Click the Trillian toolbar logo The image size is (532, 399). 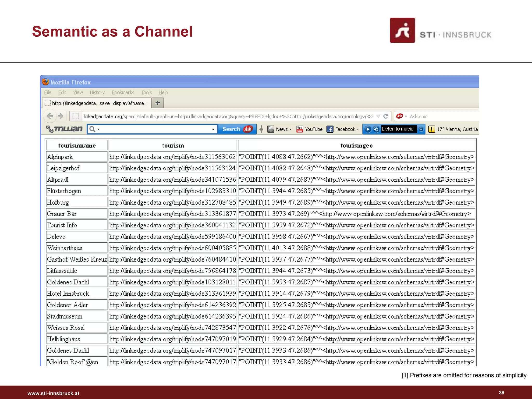[x=64, y=129]
